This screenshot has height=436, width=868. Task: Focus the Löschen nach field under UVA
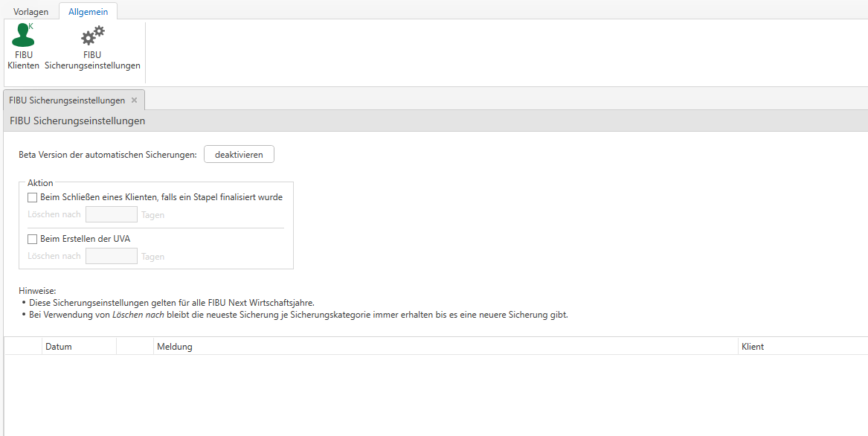click(112, 257)
